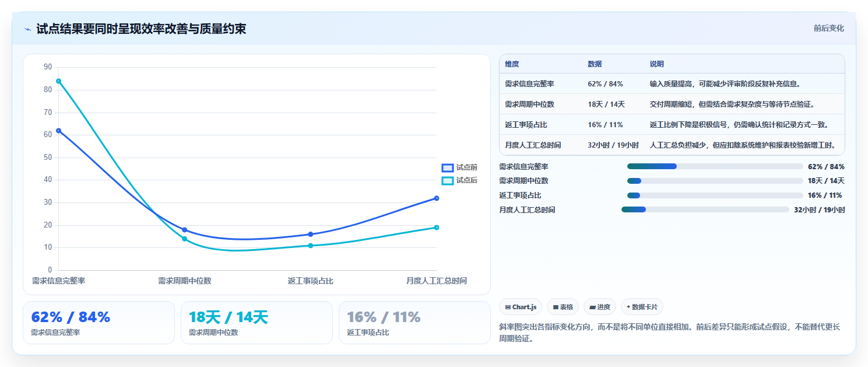The width and height of the screenshot is (868, 367).
Task: Click table cell 32小时 / 19小时
Action: coord(613,145)
